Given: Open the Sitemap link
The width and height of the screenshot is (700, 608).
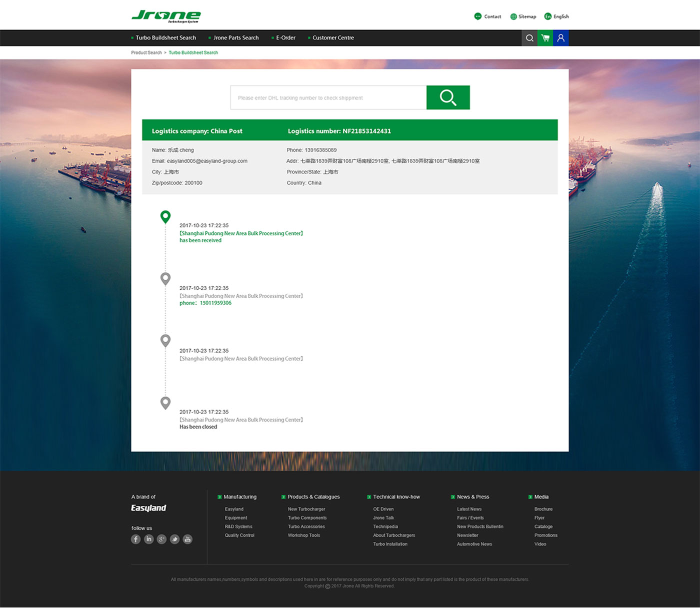Looking at the screenshot, I should pyautogui.click(x=523, y=16).
